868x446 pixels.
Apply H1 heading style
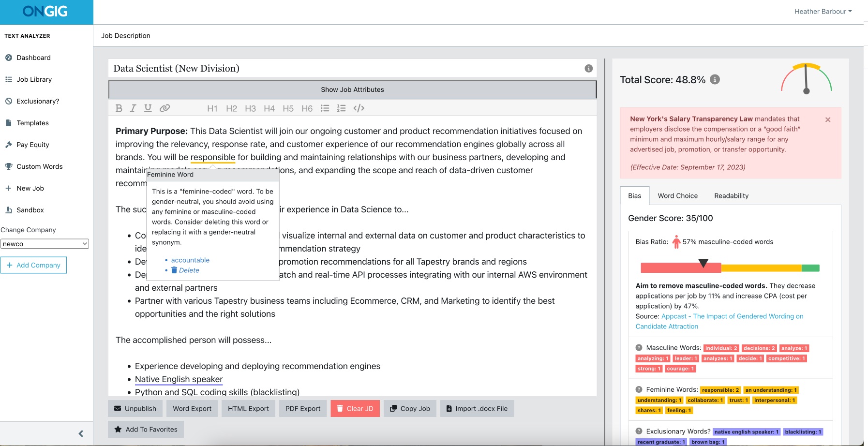[x=212, y=108]
